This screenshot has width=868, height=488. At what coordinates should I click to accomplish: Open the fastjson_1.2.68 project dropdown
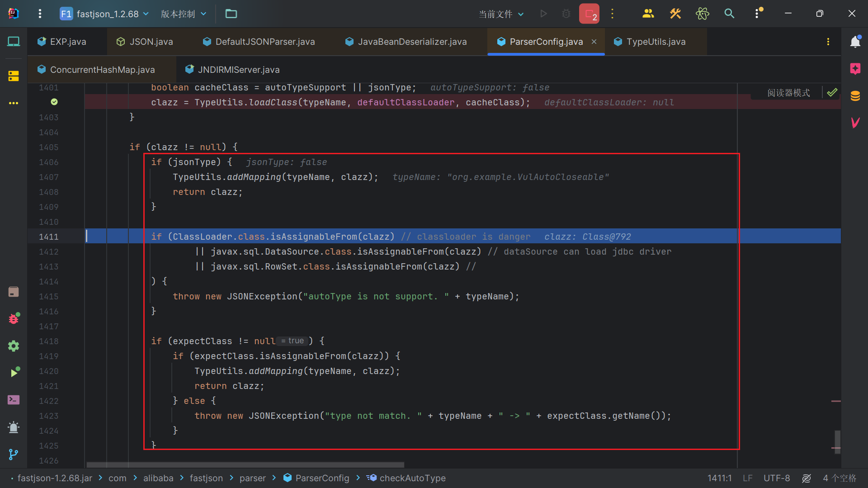[104, 14]
